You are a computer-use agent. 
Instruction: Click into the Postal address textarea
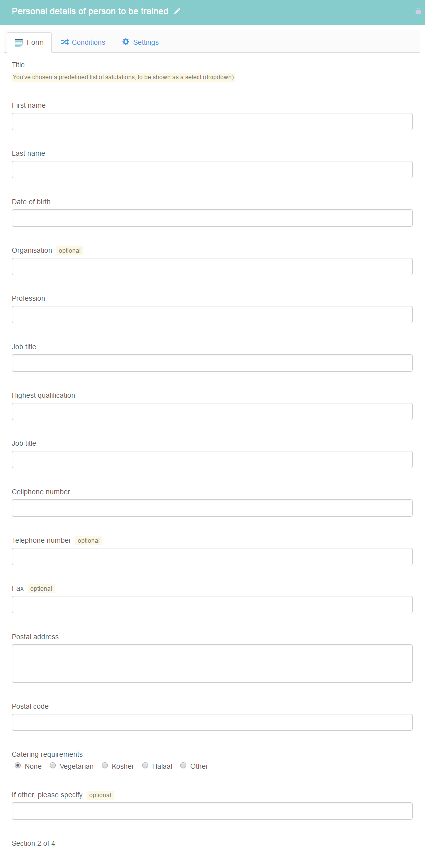click(212, 664)
